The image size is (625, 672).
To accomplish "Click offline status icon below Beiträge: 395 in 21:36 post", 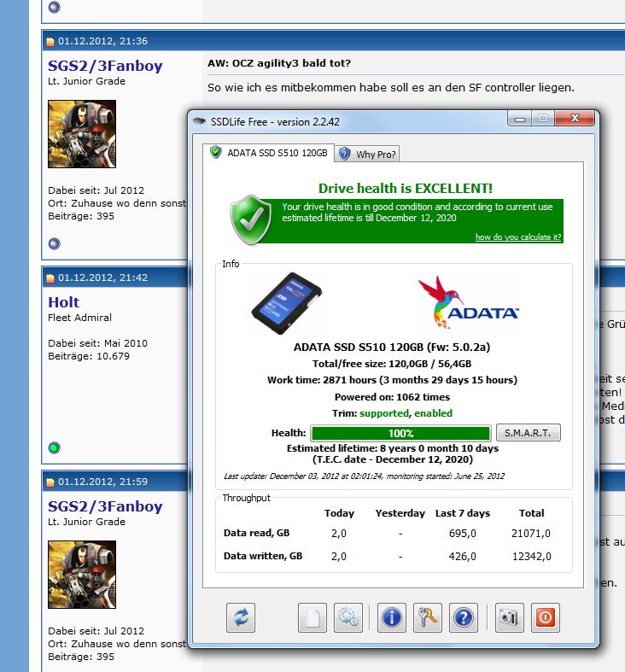I will point(54,244).
